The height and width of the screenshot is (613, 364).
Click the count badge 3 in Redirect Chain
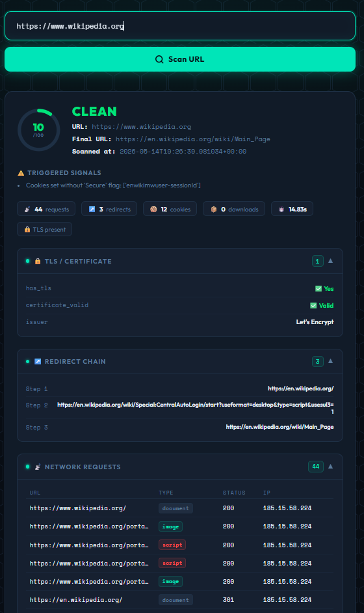317,361
